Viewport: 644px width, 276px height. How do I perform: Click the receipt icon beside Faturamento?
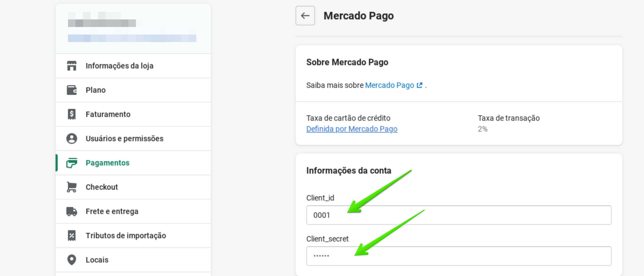pyautogui.click(x=72, y=114)
